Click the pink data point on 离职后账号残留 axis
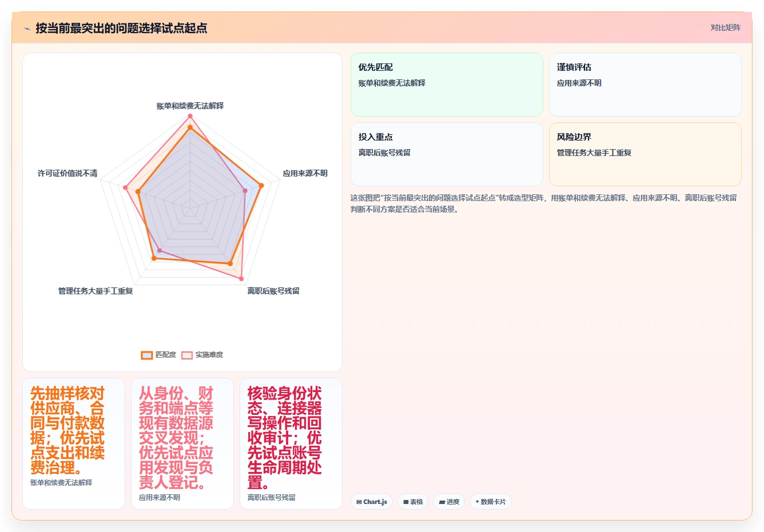This screenshot has width=764, height=532. [x=242, y=279]
